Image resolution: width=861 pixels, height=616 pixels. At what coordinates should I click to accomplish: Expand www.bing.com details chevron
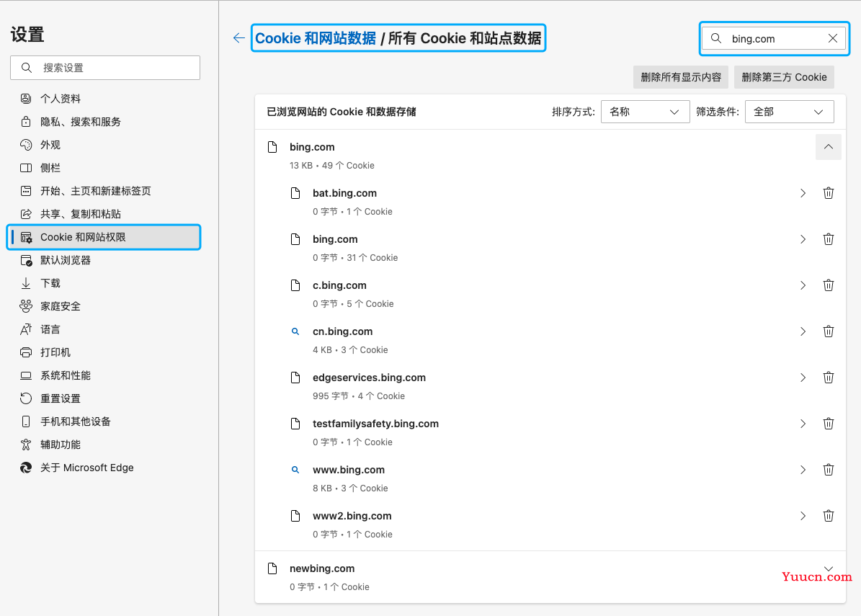803,470
